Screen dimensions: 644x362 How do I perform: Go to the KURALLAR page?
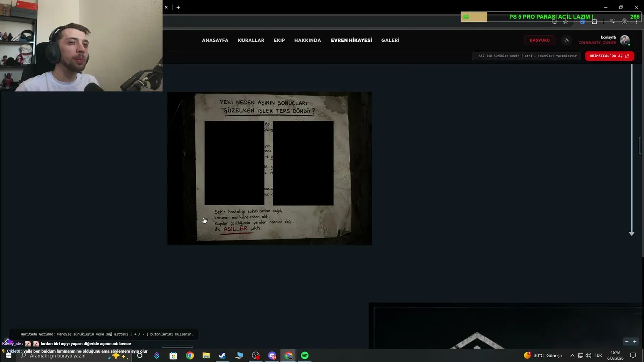pyautogui.click(x=251, y=40)
